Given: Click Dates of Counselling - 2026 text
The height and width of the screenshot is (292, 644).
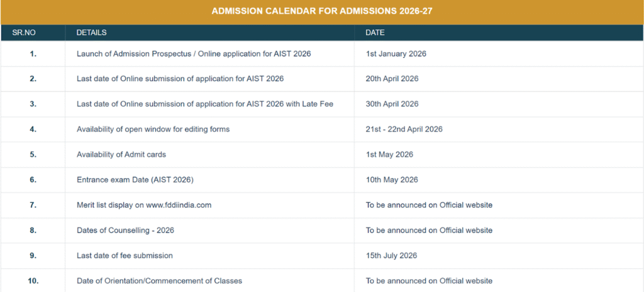Looking at the screenshot, I should (x=125, y=230).
